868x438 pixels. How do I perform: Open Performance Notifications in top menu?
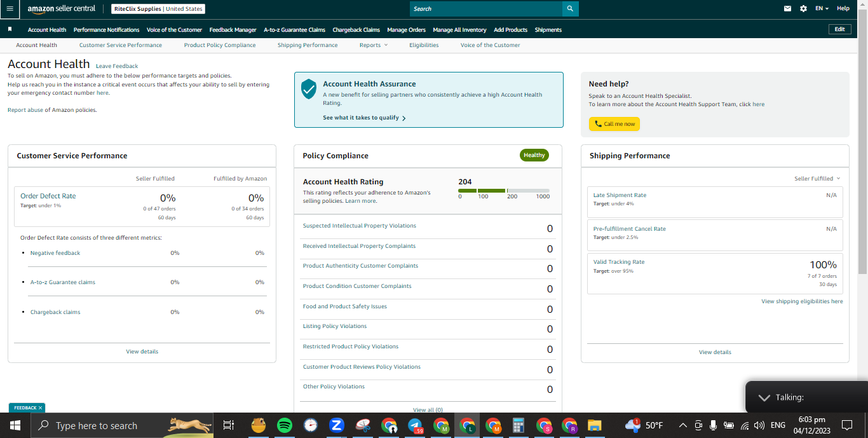(x=106, y=30)
